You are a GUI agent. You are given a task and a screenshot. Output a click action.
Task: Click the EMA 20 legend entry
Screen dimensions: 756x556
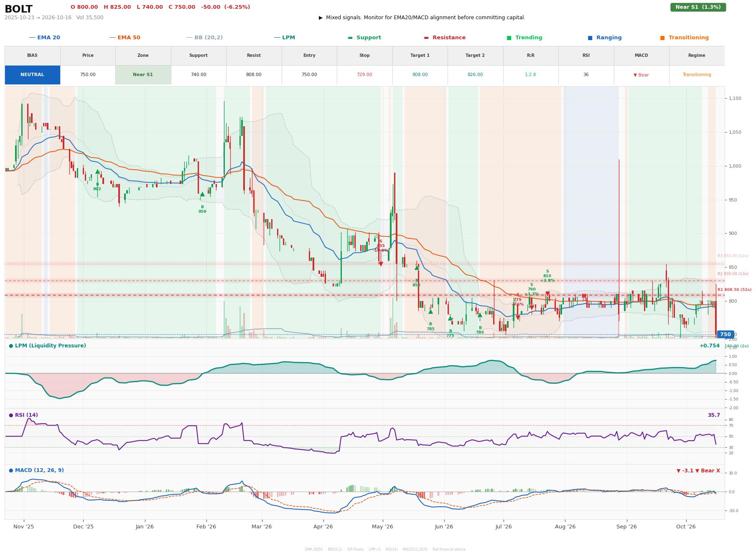pyautogui.click(x=44, y=38)
